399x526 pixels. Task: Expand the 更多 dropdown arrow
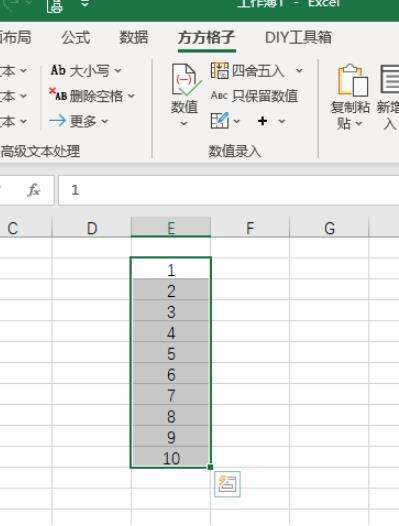(x=105, y=121)
